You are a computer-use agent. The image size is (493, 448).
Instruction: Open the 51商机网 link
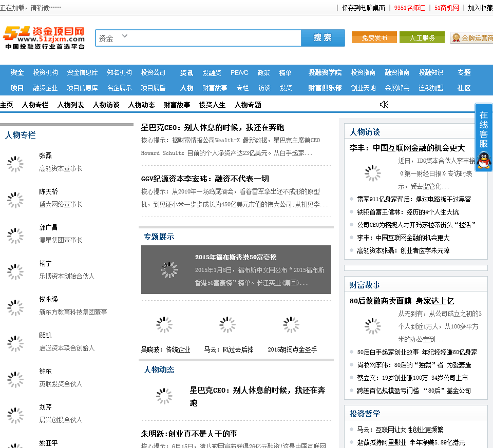tap(446, 8)
